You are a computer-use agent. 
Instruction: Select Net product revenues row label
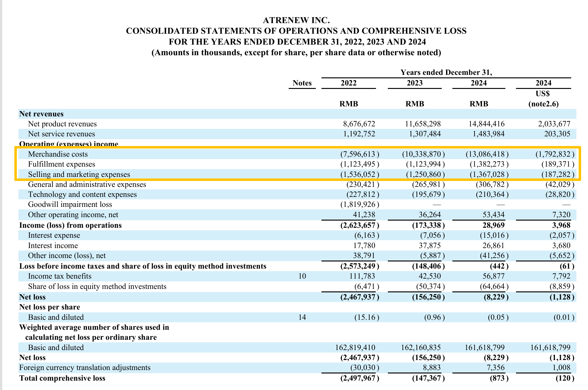[62, 124]
